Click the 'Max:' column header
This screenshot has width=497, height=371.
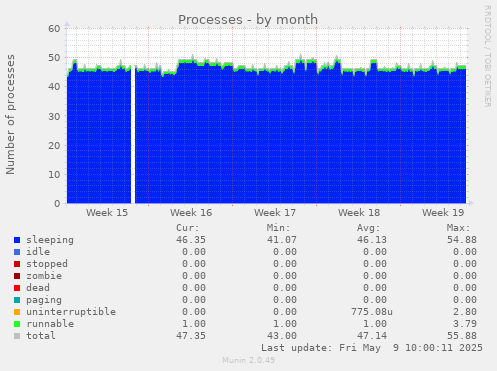click(x=458, y=228)
